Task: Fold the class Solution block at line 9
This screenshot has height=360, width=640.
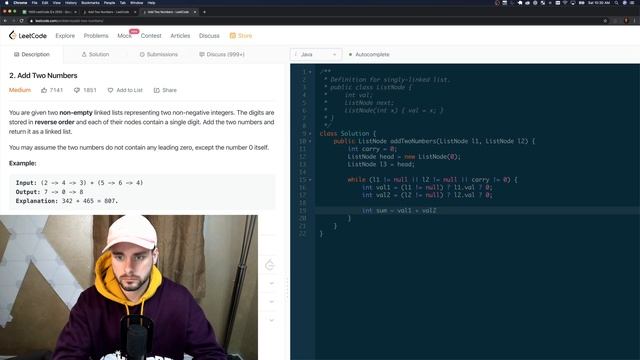Action: pyautogui.click(x=310, y=133)
